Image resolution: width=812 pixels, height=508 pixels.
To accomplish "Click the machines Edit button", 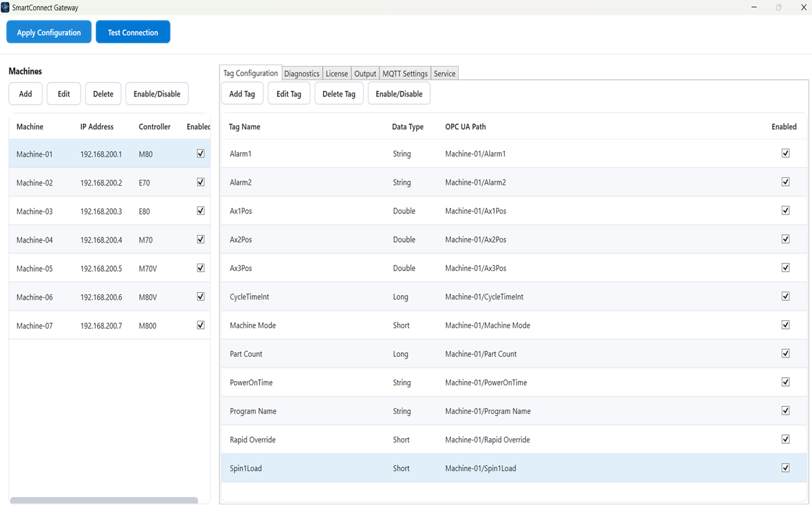I will pos(64,94).
